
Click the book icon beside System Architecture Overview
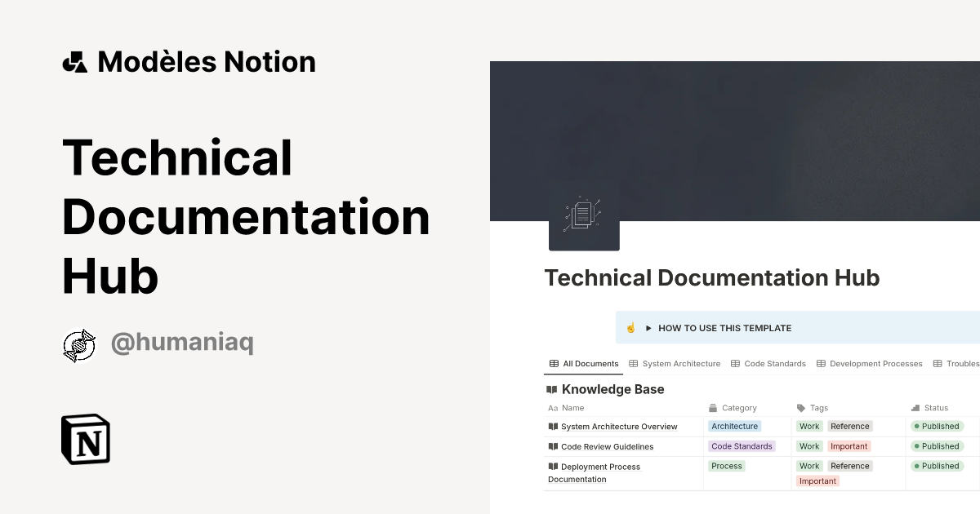coord(553,426)
